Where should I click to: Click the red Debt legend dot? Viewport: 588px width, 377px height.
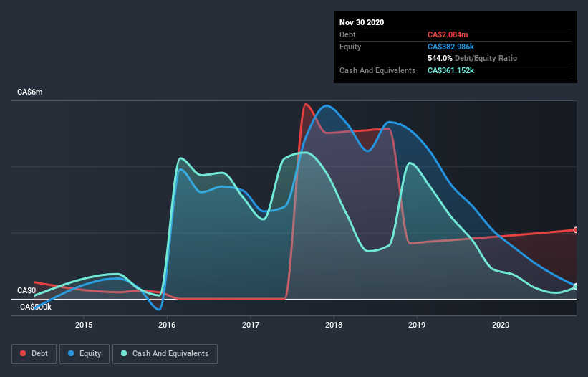(23, 353)
